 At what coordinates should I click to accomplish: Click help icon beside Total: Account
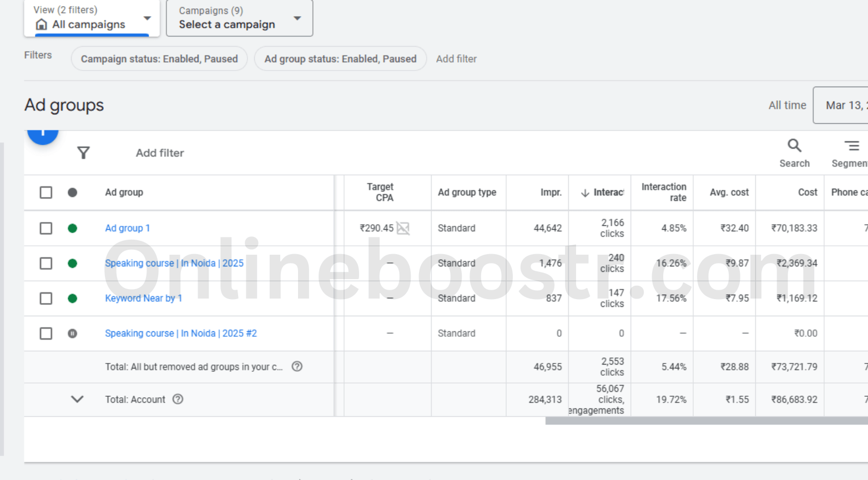pos(178,400)
